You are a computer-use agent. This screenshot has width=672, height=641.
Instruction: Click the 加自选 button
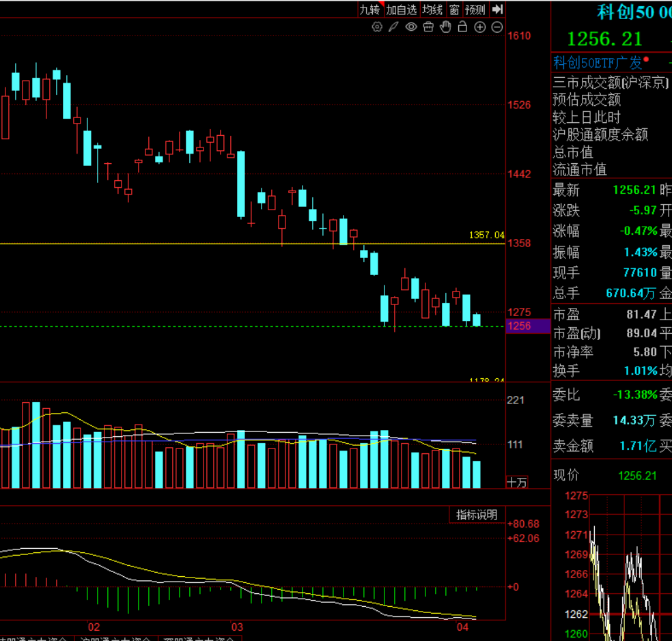[x=401, y=10]
